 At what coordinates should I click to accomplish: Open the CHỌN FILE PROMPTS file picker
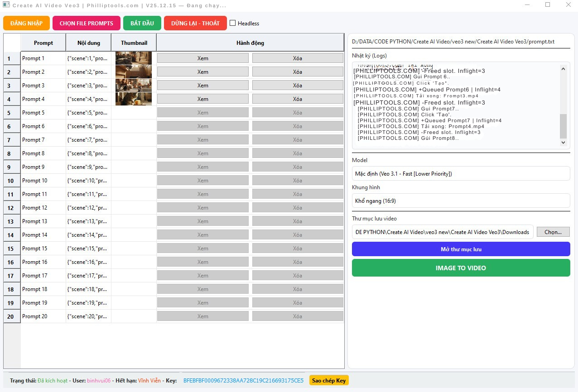[86, 23]
